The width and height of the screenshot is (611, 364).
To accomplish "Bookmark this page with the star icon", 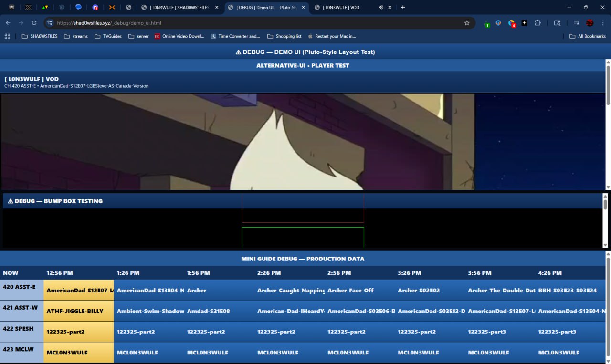I will click(x=467, y=23).
